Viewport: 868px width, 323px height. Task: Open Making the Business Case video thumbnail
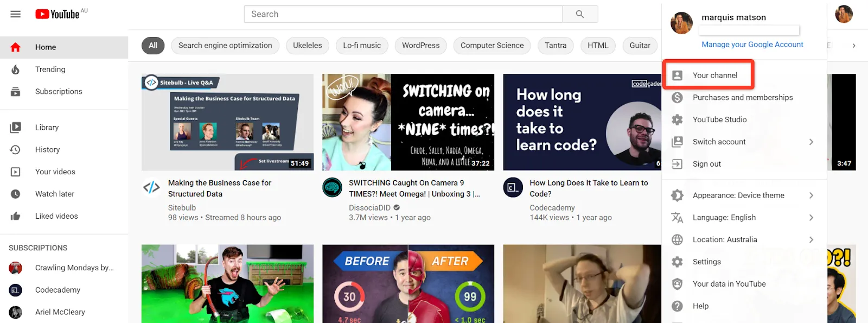coord(227,122)
